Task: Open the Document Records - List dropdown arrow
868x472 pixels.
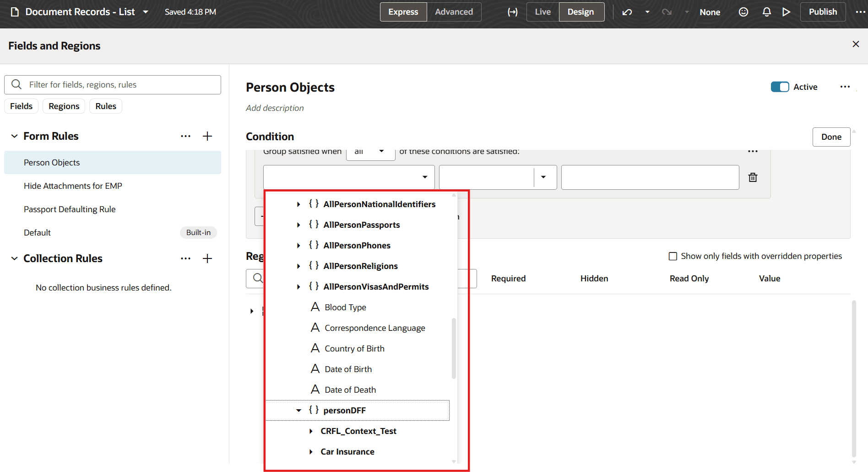Action: 146,12
